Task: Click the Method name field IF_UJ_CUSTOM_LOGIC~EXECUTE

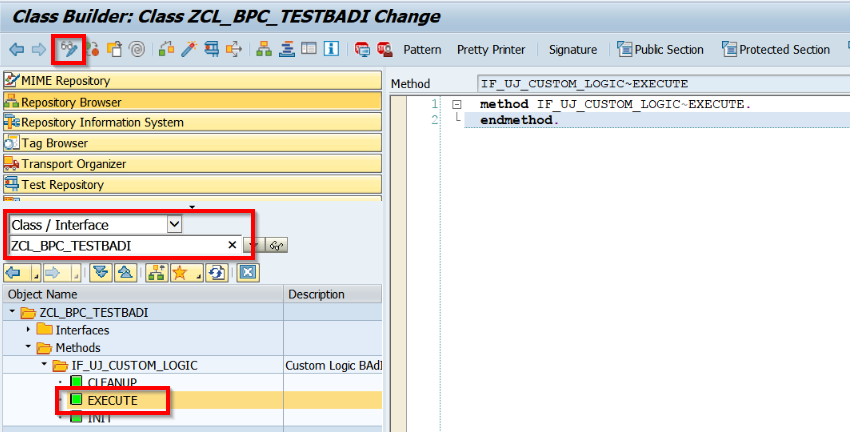Action: point(664,83)
